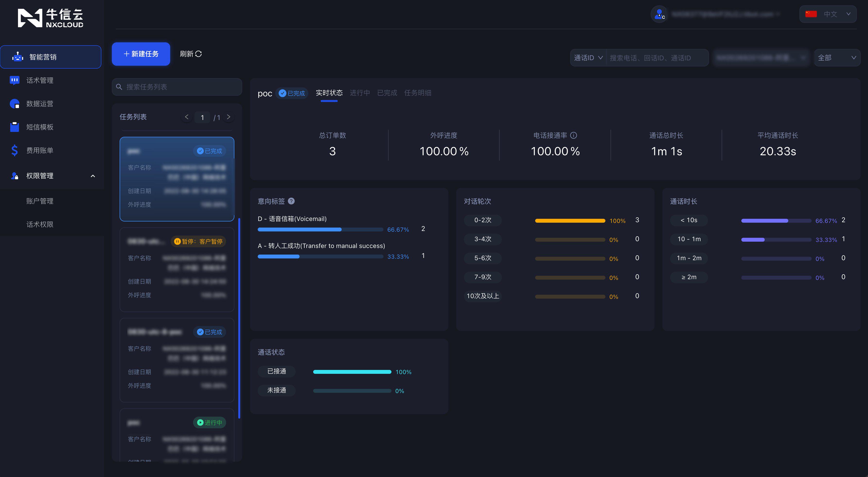Screen dimensions: 868x477
Task: Click the A - 转人工成功 progress bar
Action: 320,256
